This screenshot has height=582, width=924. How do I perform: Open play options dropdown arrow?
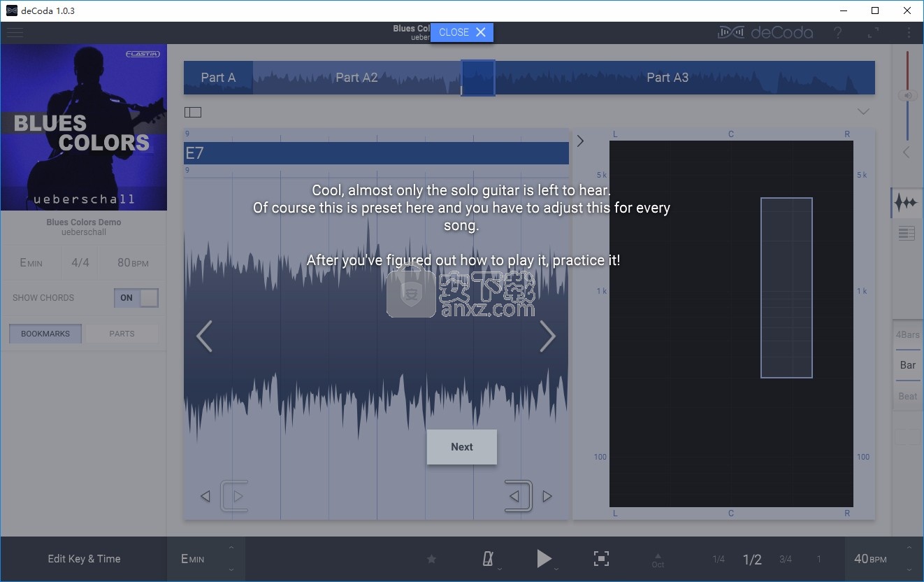click(556, 569)
